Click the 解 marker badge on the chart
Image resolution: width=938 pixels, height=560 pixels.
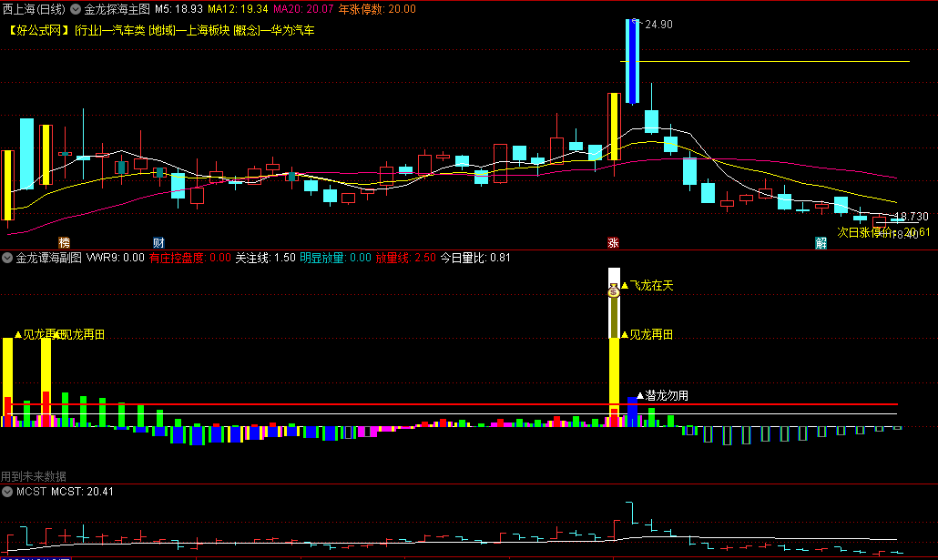coord(821,242)
